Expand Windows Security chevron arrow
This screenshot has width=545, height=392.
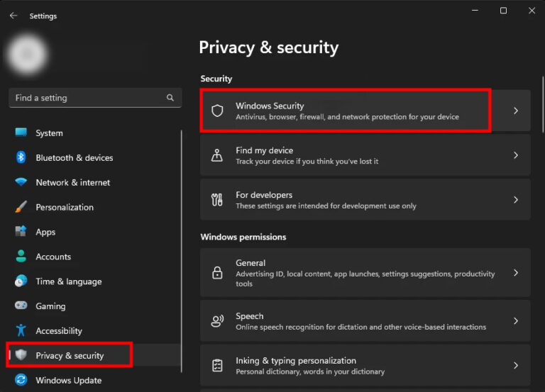[516, 111]
